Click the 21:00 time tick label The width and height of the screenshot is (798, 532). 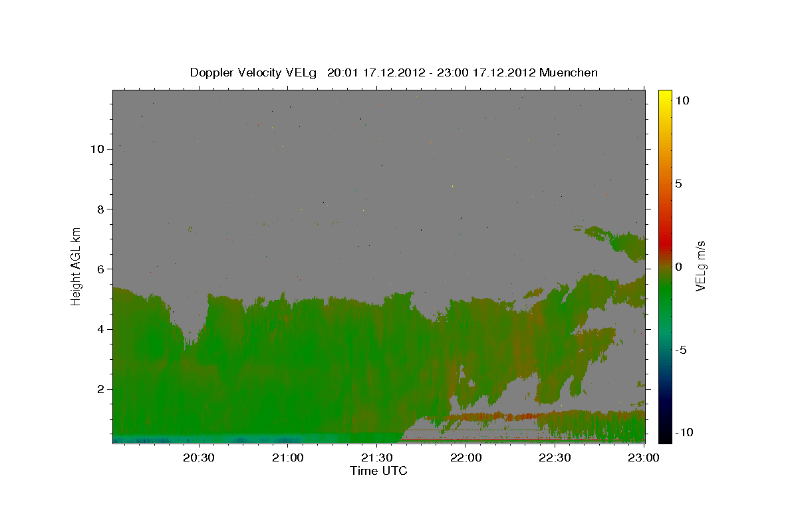pos(288,458)
